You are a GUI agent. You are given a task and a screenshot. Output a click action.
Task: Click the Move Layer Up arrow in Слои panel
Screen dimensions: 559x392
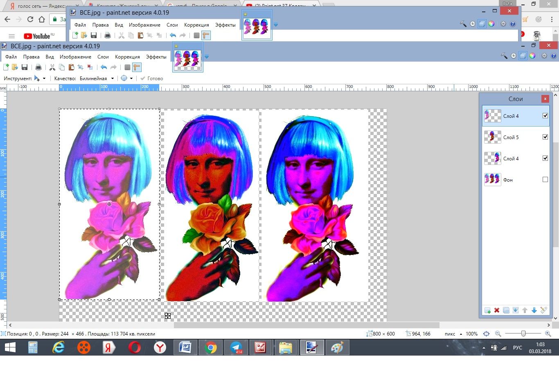click(525, 311)
